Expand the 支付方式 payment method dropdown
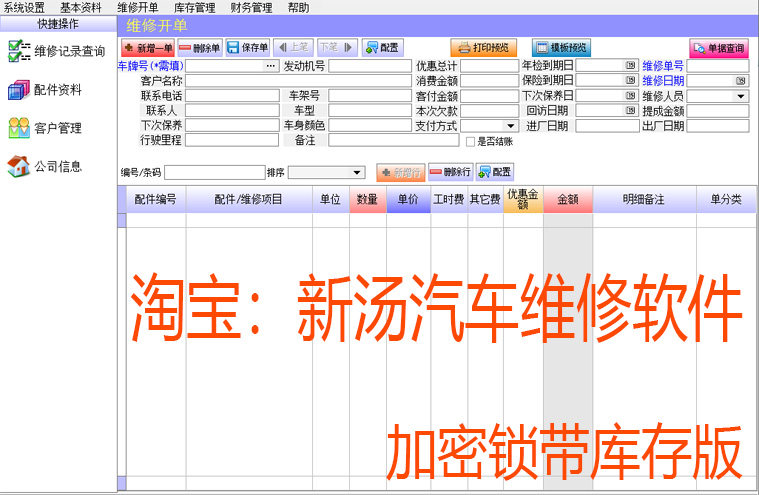Image resolution: width=759 pixels, height=495 pixels. point(510,126)
